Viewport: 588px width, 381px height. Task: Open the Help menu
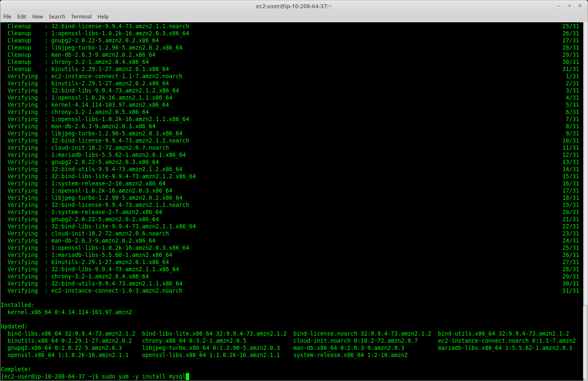click(103, 16)
